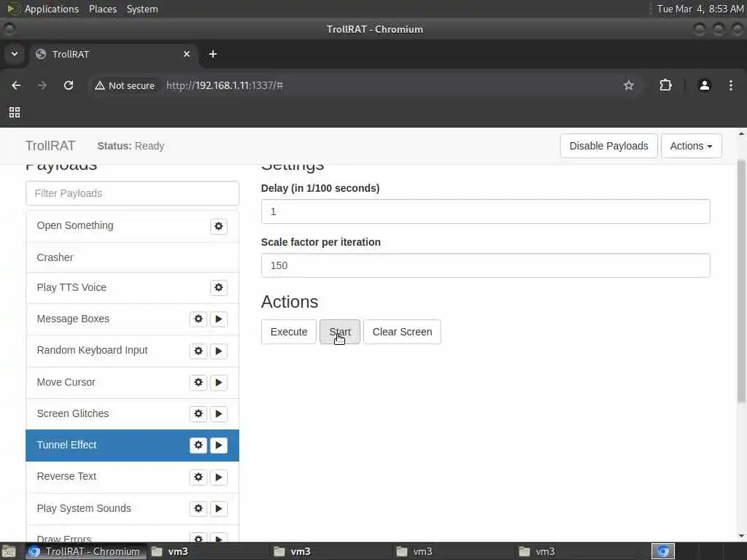Open settings gear for Screen Glitches
Screen dimensions: 747x560
pyautogui.click(x=198, y=414)
